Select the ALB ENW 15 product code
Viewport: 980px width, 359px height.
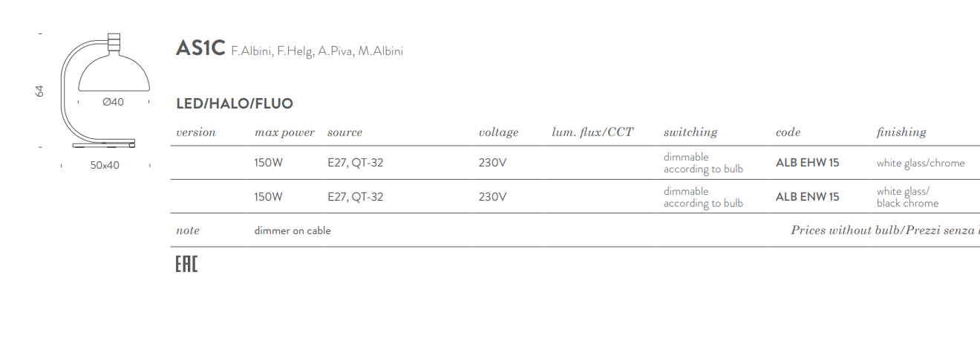[807, 197]
